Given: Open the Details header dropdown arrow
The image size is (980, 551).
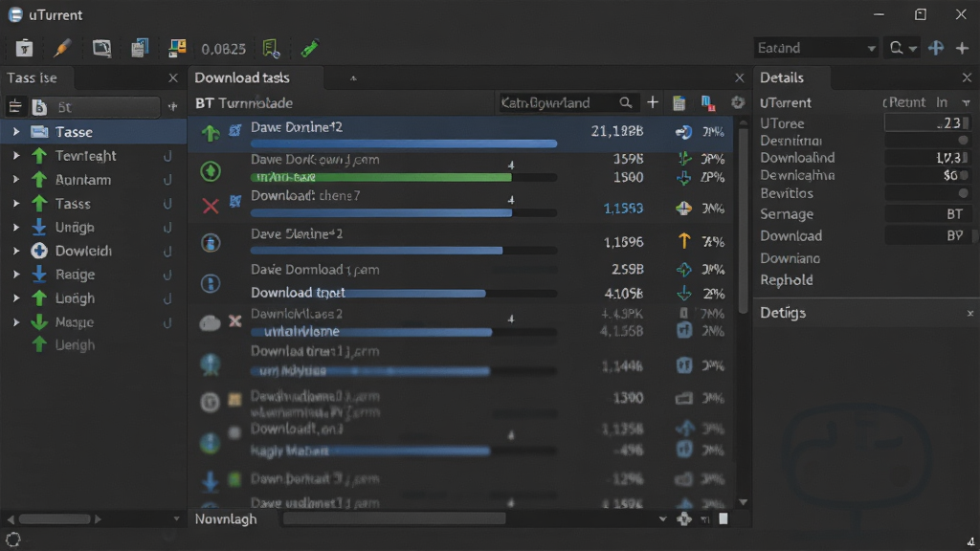Looking at the screenshot, I should click(x=967, y=102).
